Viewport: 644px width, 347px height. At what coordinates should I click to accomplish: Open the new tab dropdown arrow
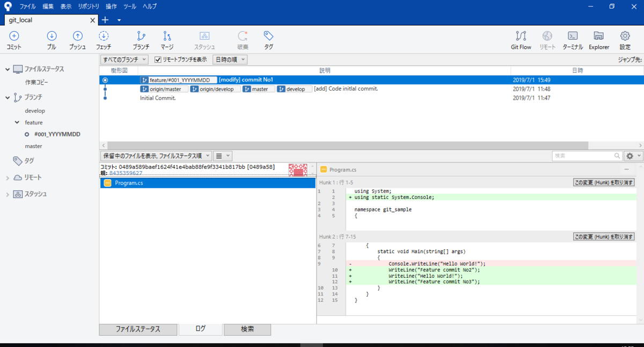(119, 20)
